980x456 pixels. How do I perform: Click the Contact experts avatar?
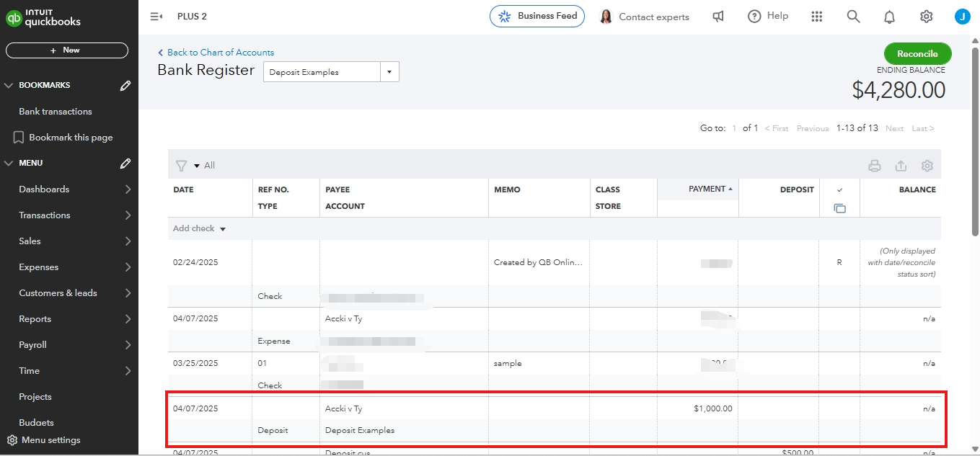click(606, 17)
